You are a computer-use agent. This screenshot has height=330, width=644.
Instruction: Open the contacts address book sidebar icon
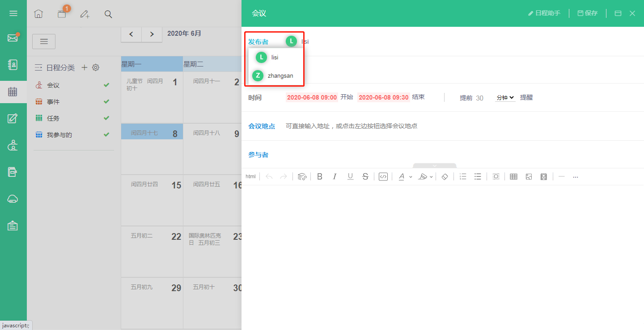click(13, 65)
